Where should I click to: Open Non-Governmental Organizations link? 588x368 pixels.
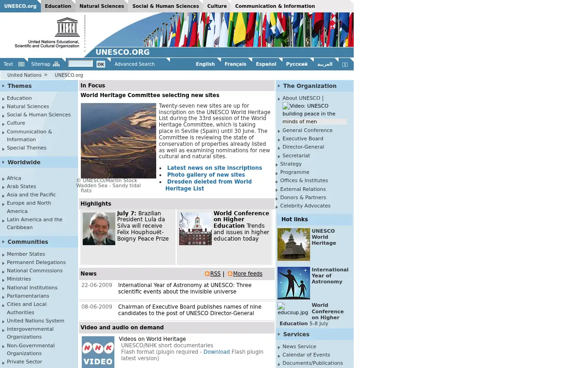point(31,350)
